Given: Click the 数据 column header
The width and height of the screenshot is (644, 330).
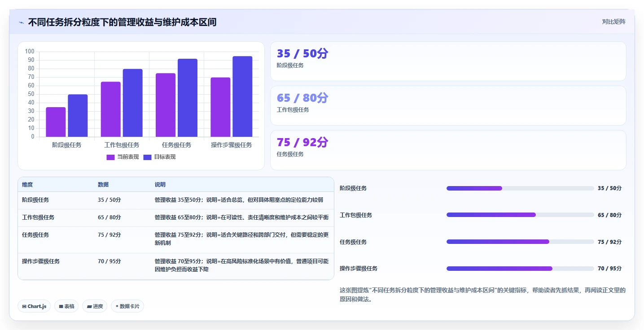Looking at the screenshot, I should pyautogui.click(x=103, y=185).
